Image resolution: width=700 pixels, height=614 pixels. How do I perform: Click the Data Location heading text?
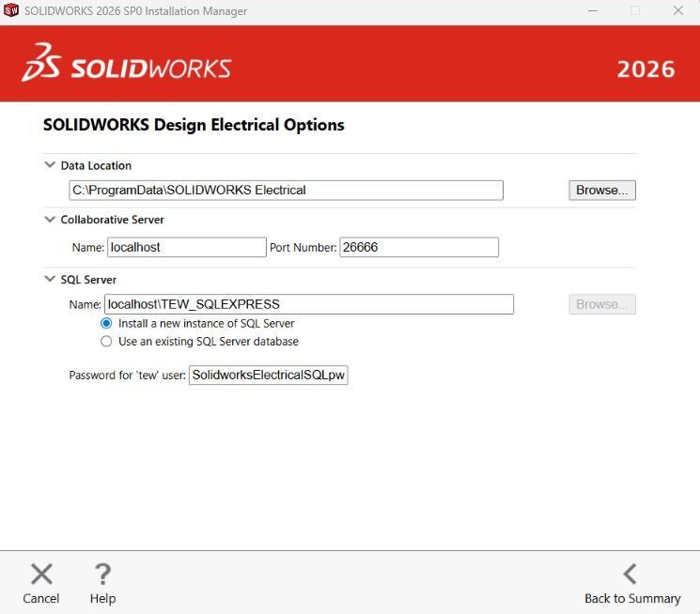pyautogui.click(x=96, y=165)
